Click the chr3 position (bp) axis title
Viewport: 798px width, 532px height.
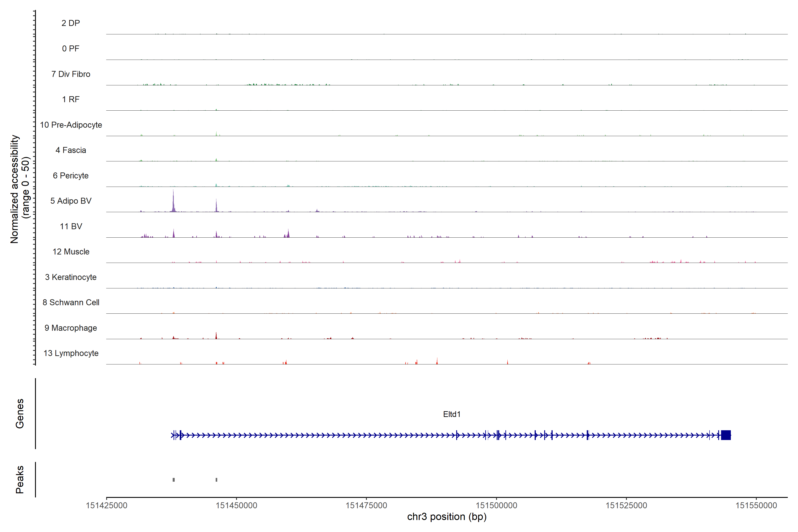point(446,517)
